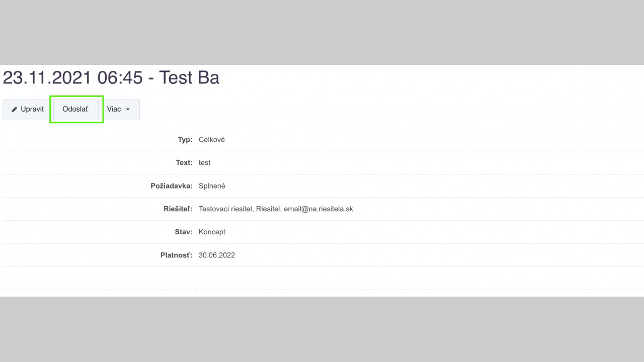Viewport: 644px width, 362px height.
Task: Click the pencil icon on Upravit
Action: (x=15, y=110)
